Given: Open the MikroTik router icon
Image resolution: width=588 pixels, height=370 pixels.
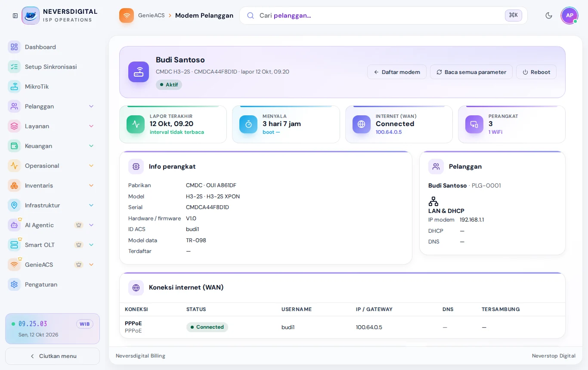Looking at the screenshot, I should click(x=14, y=86).
